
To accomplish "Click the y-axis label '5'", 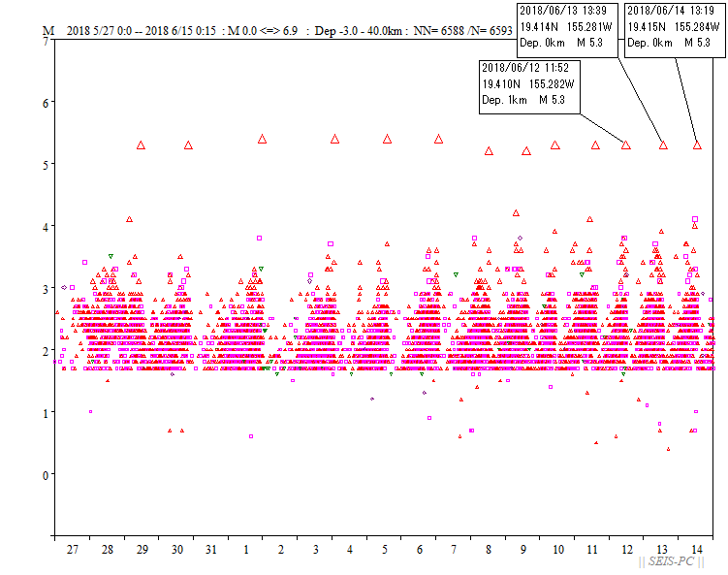I will (46, 166).
